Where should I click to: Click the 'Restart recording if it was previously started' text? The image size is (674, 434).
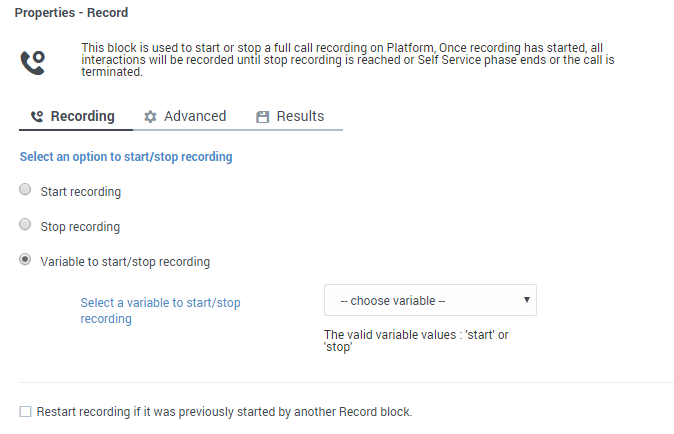[224, 411]
